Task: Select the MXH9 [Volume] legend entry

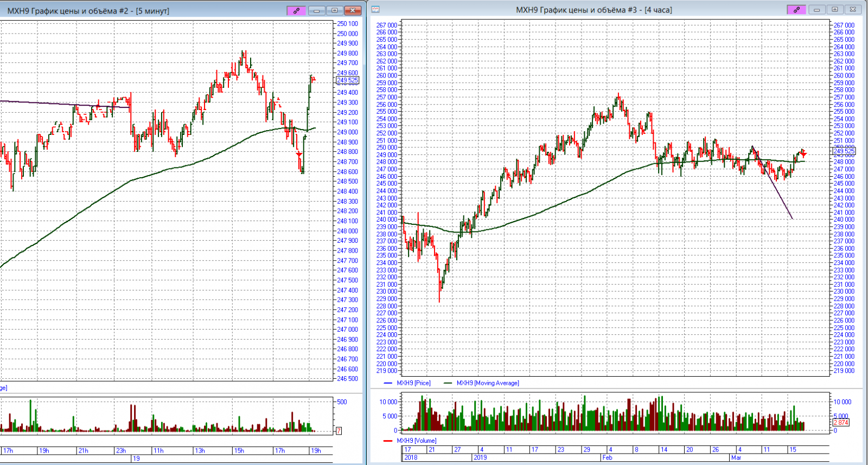Action: 416,441
